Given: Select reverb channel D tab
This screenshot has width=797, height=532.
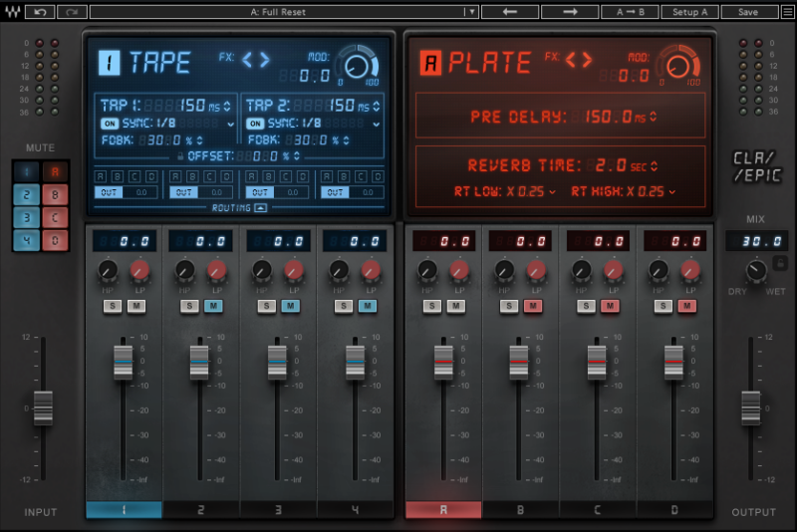Looking at the screenshot, I should click(673, 510).
